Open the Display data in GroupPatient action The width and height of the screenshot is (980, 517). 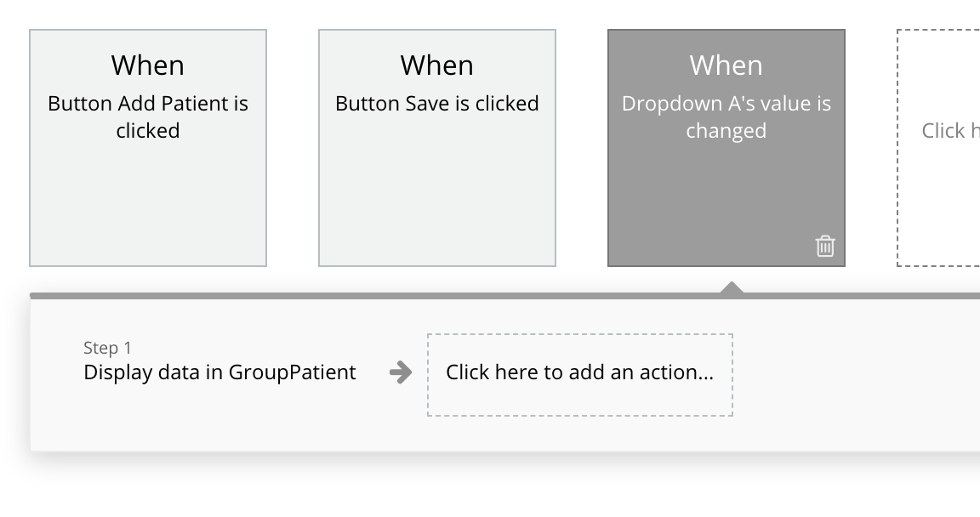(x=219, y=372)
